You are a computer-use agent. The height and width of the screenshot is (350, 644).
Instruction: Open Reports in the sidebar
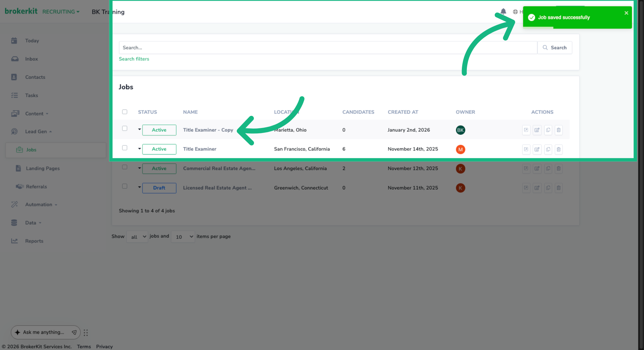tap(34, 241)
